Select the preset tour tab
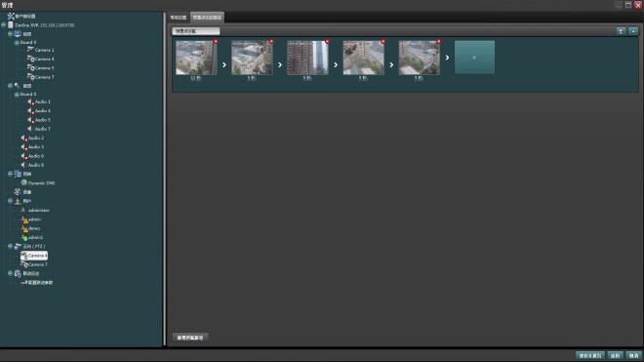Image resolution: width=644 pixels, height=362 pixels. pos(208,18)
